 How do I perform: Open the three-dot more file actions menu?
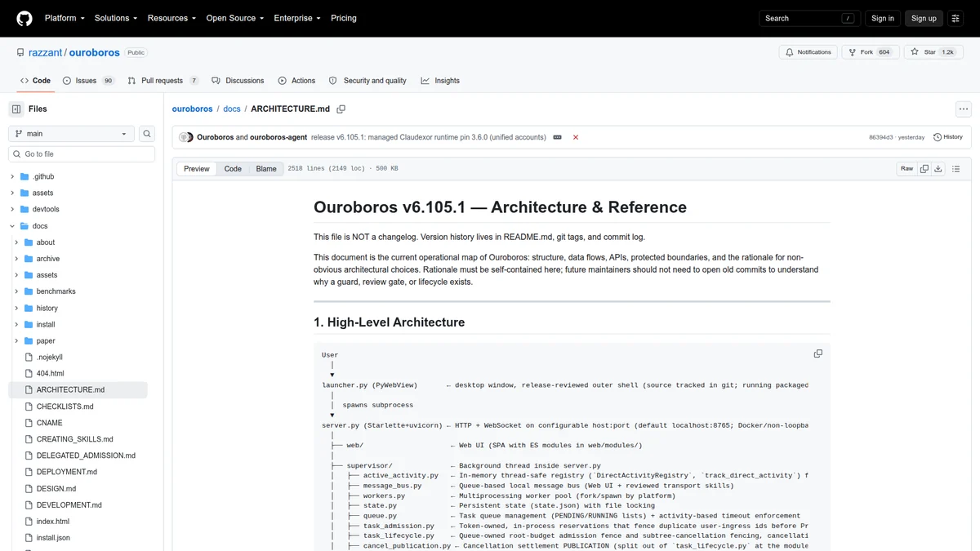coord(964,109)
